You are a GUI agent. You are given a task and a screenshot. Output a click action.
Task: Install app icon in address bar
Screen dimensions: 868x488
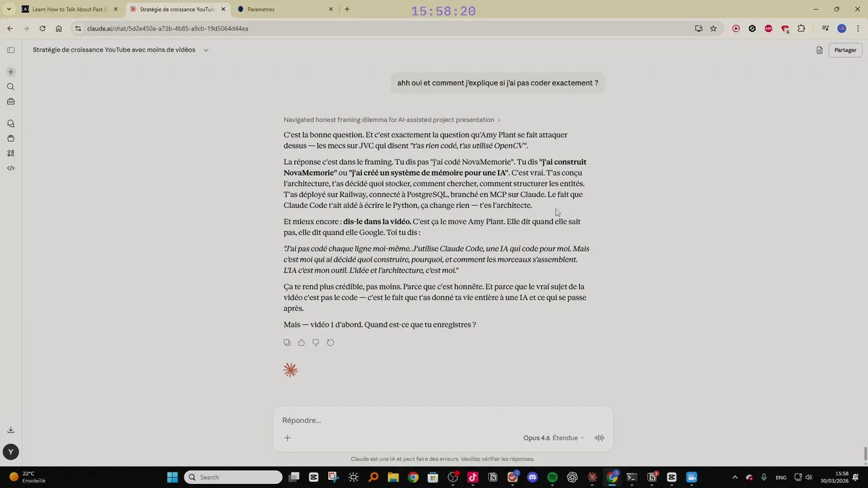coord(698,28)
